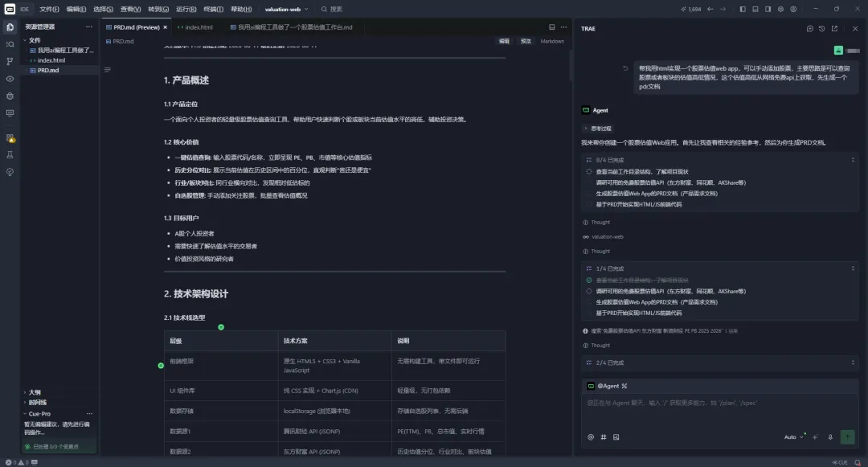Toggle the outline list icon beside preview
Viewport: 868px width, 467px height.
point(108,70)
